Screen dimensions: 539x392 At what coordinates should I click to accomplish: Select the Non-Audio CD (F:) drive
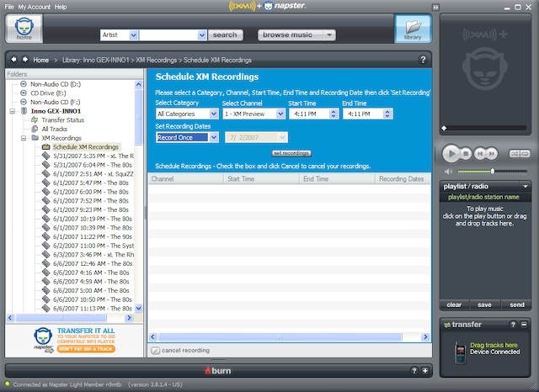55,102
